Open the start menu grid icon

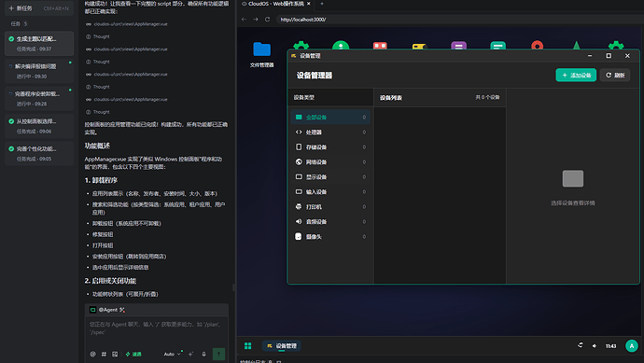247,346
